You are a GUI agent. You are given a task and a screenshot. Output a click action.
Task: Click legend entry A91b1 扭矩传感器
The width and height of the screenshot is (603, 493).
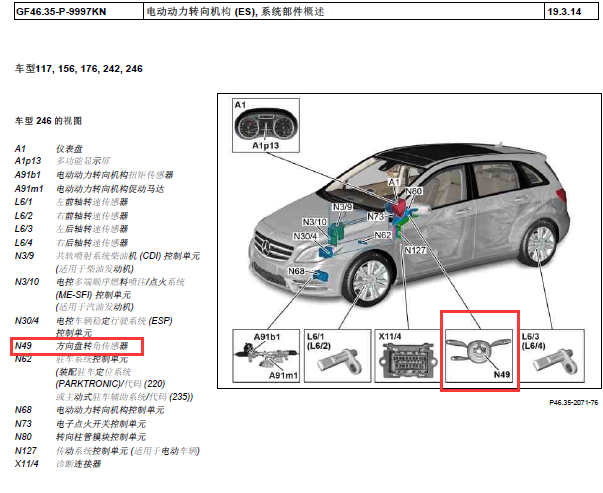[94, 175]
